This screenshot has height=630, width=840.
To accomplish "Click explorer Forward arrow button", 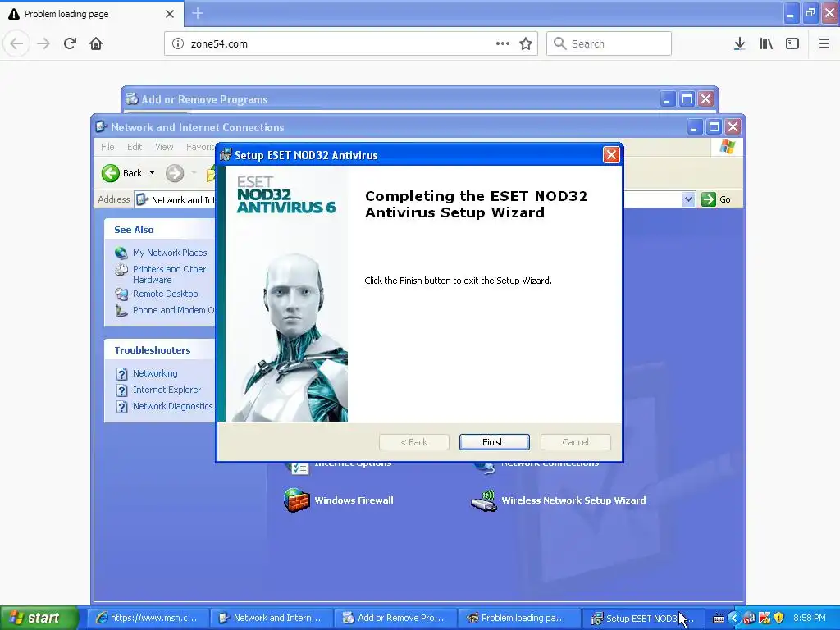I will pos(175,173).
